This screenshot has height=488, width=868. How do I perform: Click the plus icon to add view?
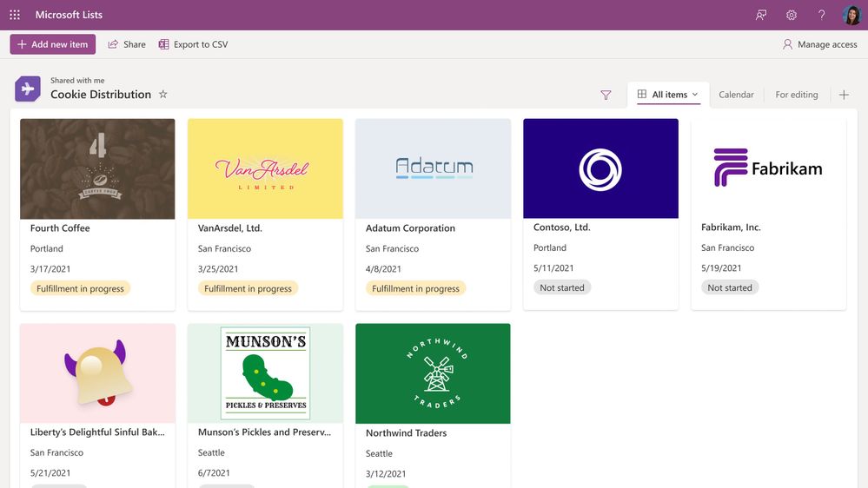(x=844, y=95)
